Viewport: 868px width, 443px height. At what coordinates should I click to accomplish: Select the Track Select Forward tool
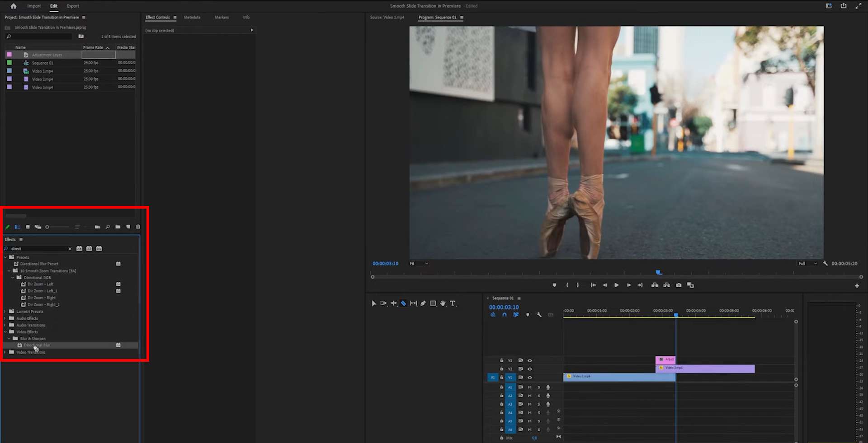click(x=383, y=303)
